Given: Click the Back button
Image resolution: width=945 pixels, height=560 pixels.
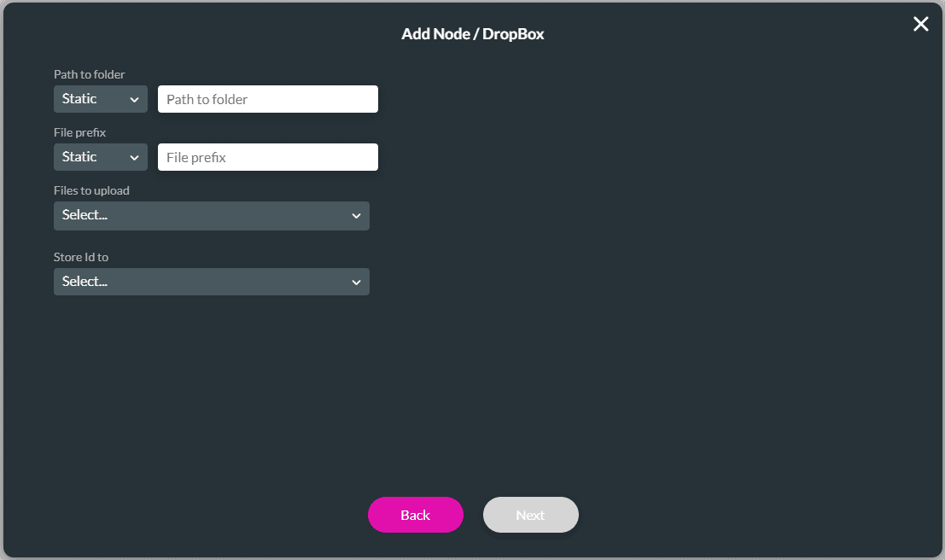Looking at the screenshot, I should tap(416, 515).
